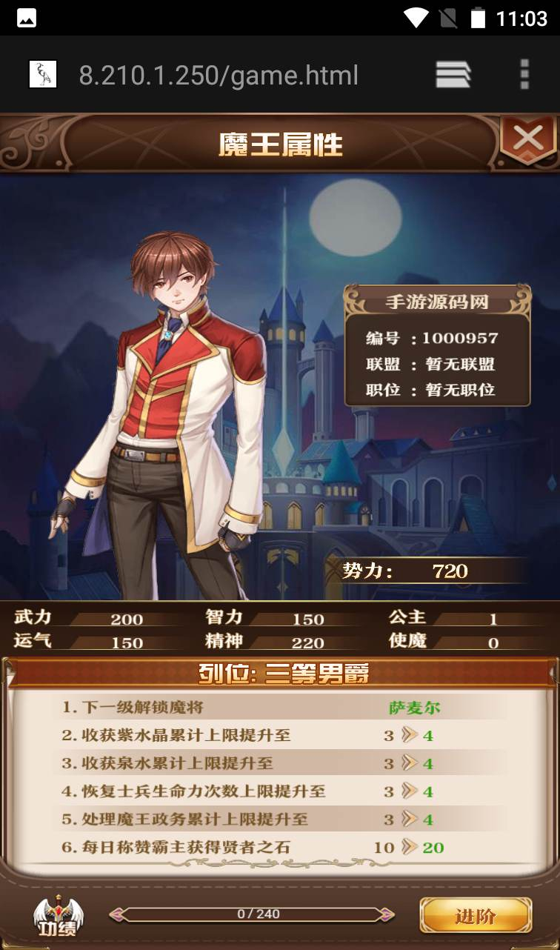Select the 萨麦尔 unlock general link

pyautogui.click(x=415, y=708)
